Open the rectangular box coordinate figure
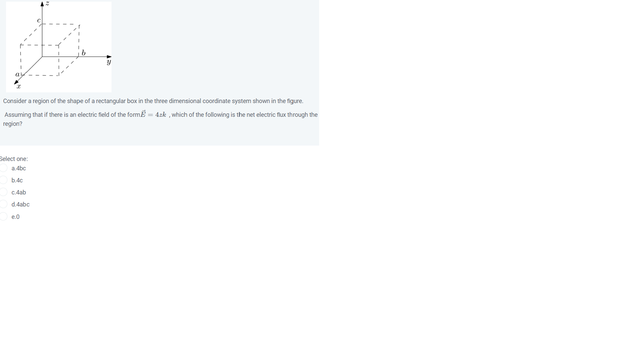The width and height of the screenshot is (644, 344). pos(59,47)
